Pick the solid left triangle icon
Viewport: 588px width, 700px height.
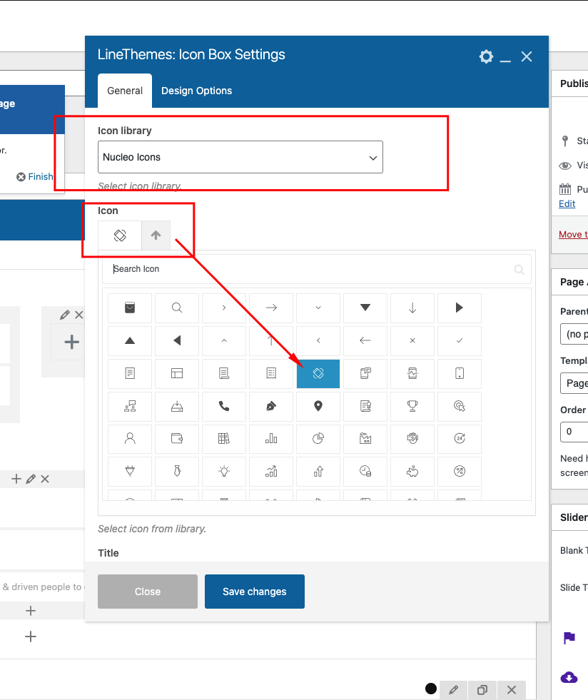pyautogui.click(x=177, y=340)
